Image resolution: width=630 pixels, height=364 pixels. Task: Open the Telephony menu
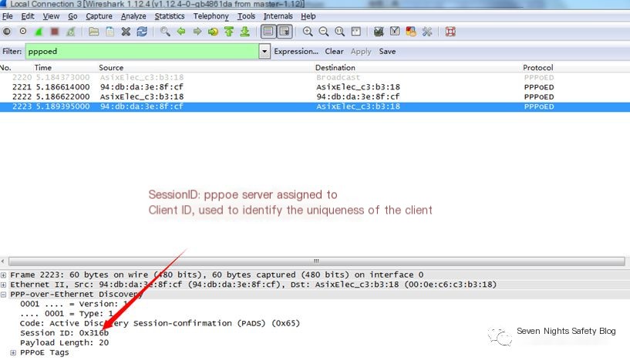(211, 16)
